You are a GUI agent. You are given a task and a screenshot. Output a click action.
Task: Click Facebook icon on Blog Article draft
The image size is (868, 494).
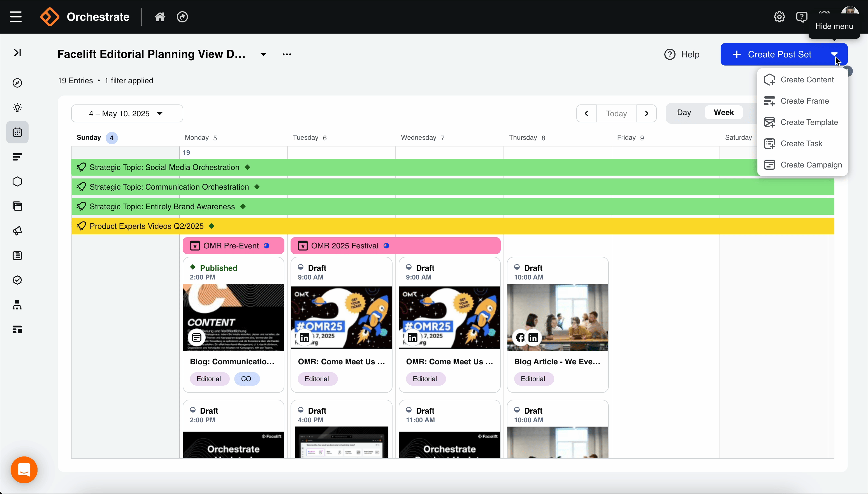click(x=520, y=337)
